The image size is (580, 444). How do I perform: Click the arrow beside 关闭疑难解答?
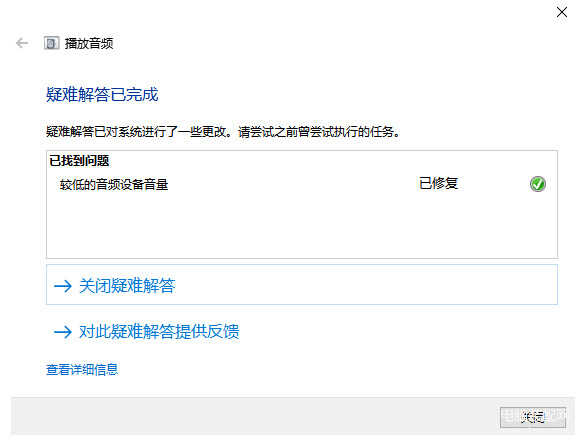pyautogui.click(x=63, y=286)
